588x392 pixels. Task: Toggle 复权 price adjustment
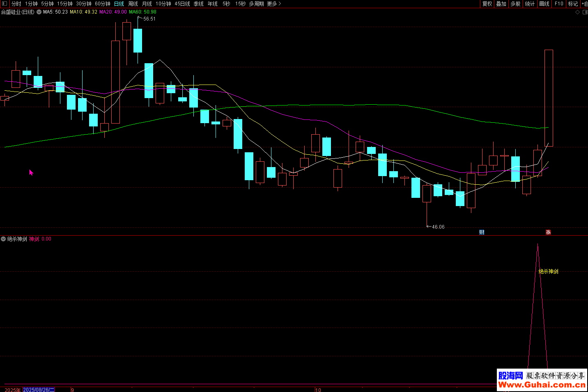pos(487,4)
